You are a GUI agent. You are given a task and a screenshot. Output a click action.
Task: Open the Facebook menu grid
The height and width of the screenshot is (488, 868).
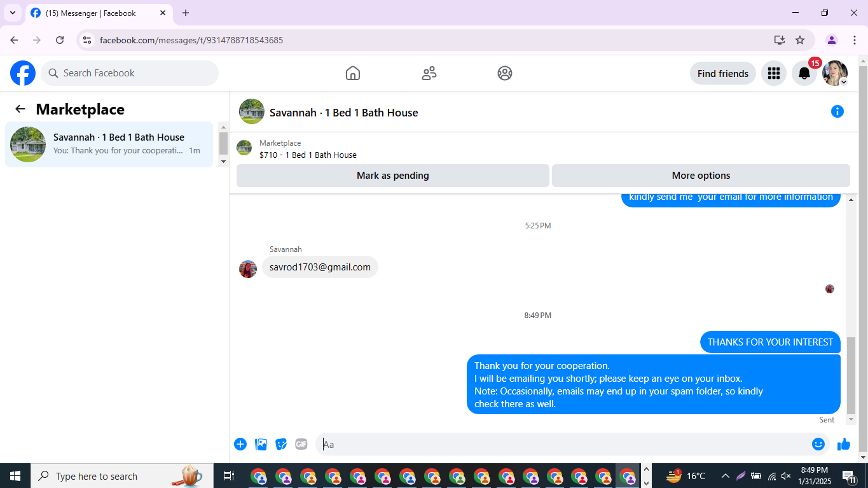pyautogui.click(x=774, y=73)
